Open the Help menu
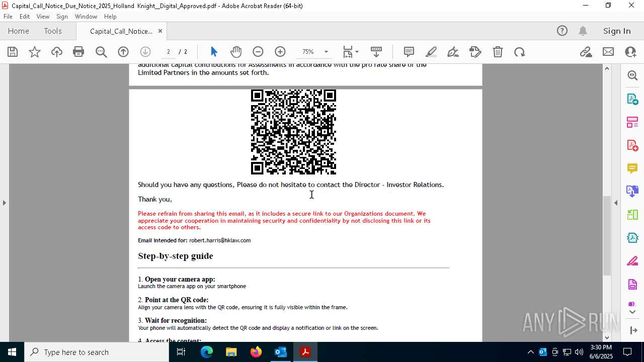The image size is (644, 362). point(110,17)
